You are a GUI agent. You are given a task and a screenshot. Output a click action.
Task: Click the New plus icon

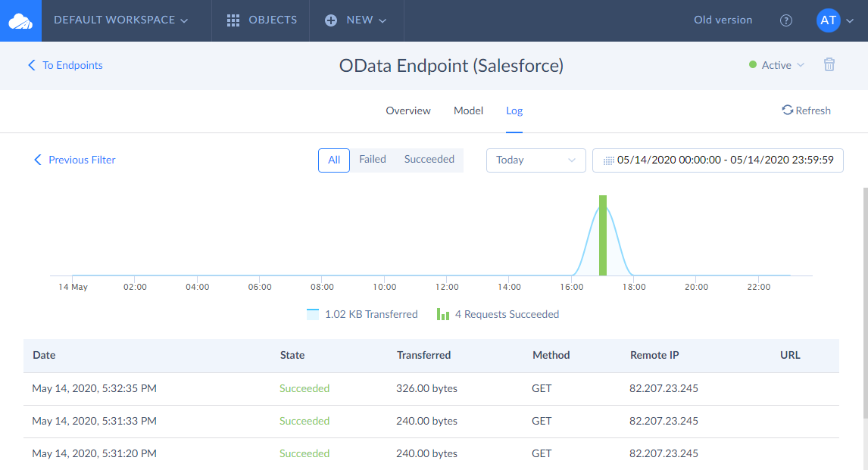330,20
